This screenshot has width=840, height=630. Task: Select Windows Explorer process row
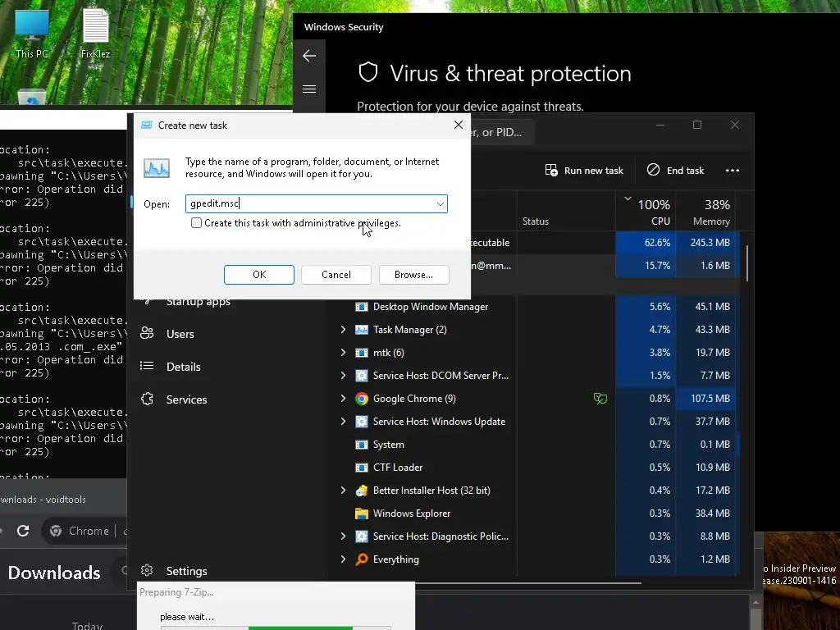click(x=533, y=514)
